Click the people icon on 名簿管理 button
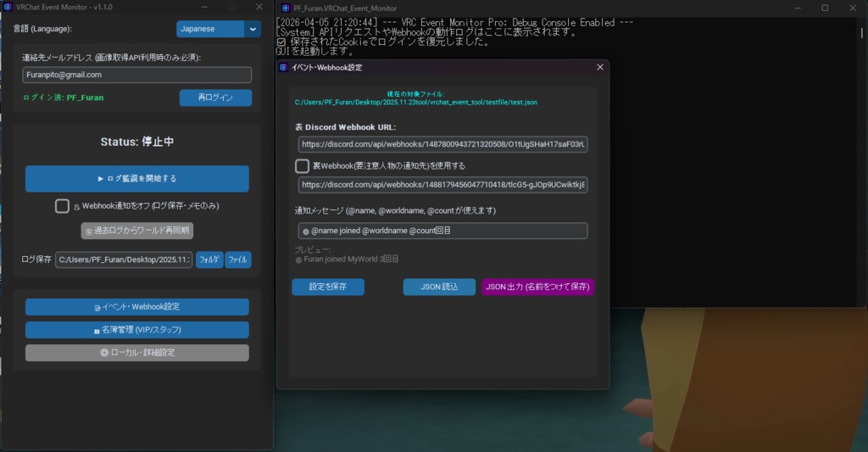Image resolution: width=868 pixels, height=452 pixels. [97, 331]
